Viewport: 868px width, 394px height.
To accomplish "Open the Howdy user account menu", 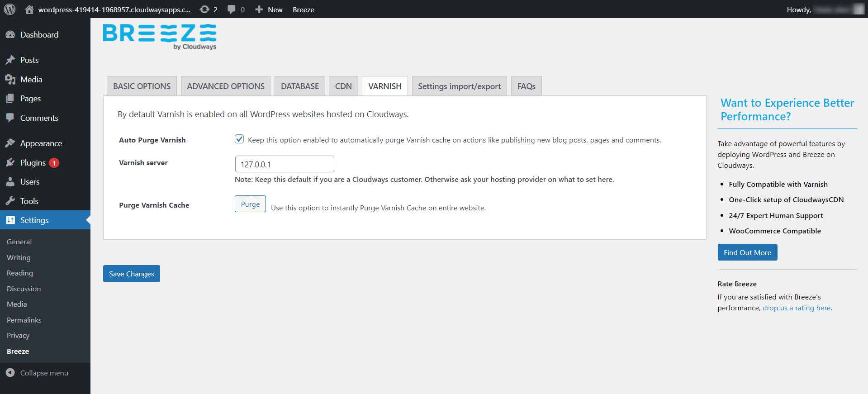I will (x=824, y=9).
